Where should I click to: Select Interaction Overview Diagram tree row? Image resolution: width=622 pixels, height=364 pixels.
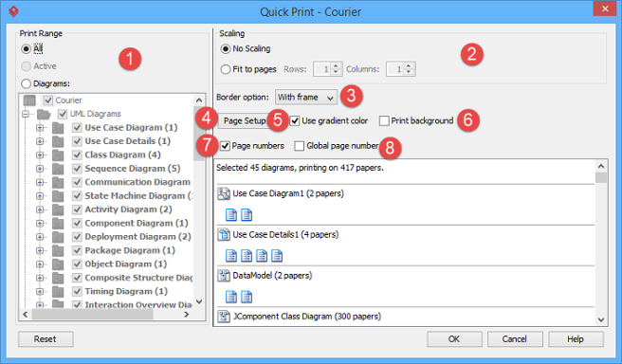click(x=138, y=304)
